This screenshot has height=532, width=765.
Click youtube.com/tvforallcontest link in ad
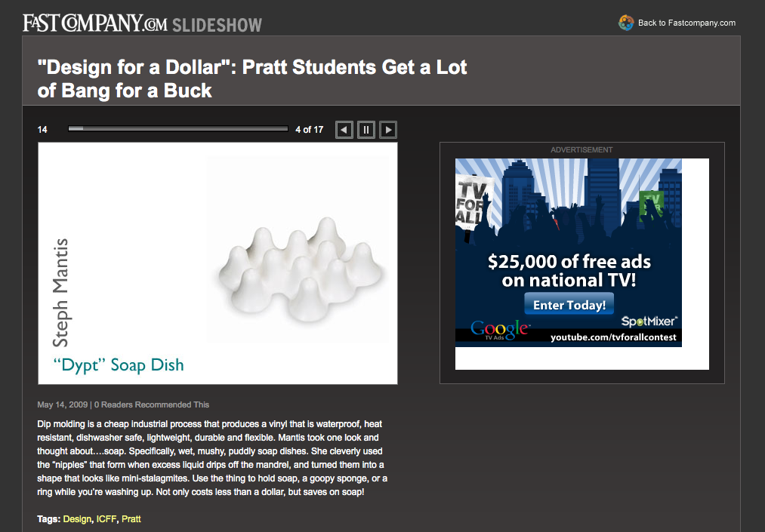pyautogui.click(x=613, y=337)
